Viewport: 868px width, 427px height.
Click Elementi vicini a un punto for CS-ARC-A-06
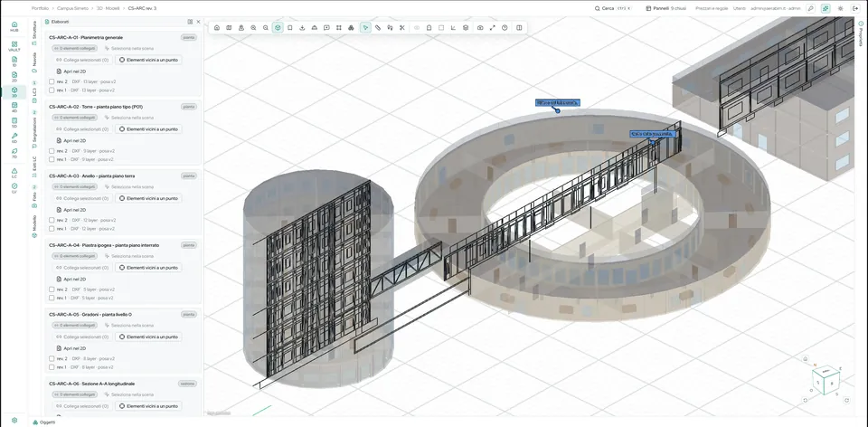(149, 406)
